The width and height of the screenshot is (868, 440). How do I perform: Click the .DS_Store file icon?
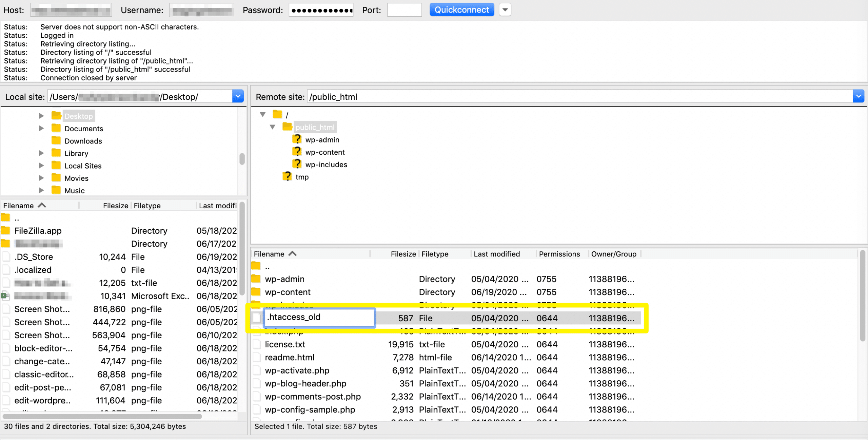6,257
